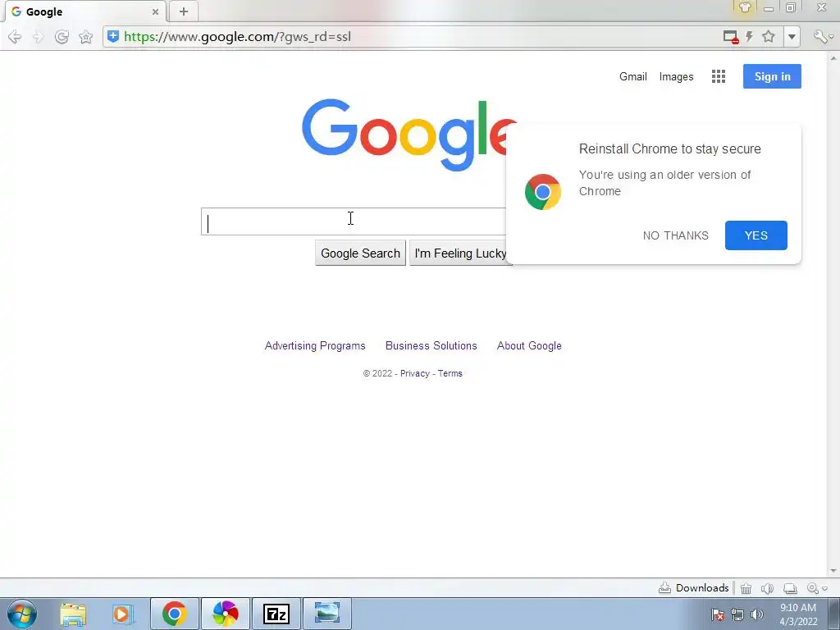Close the Google tab
Screen dimensions: 840x630
coord(155,11)
